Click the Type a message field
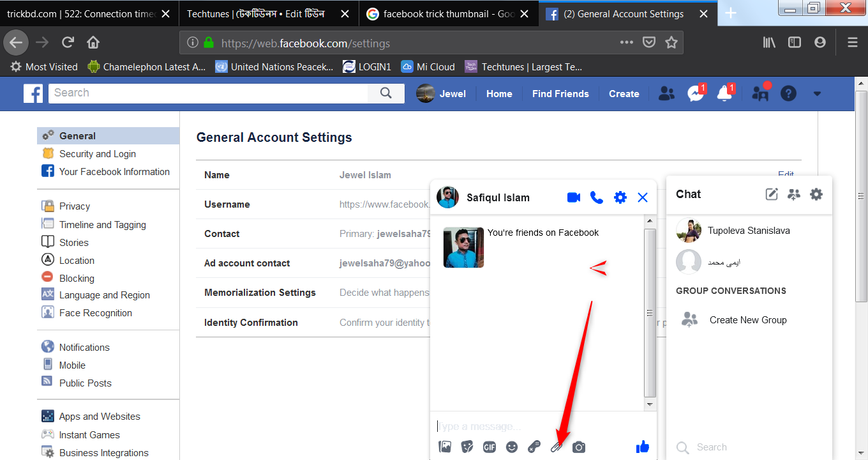The width and height of the screenshot is (868, 460). (x=542, y=426)
